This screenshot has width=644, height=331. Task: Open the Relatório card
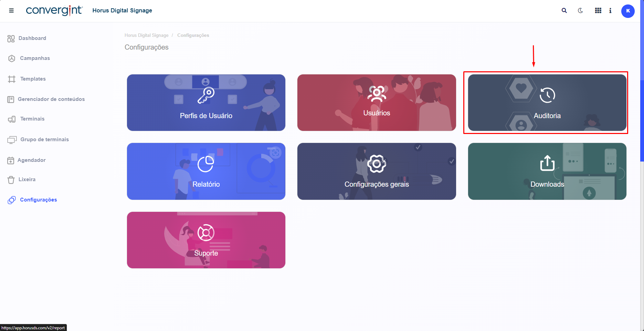point(206,171)
